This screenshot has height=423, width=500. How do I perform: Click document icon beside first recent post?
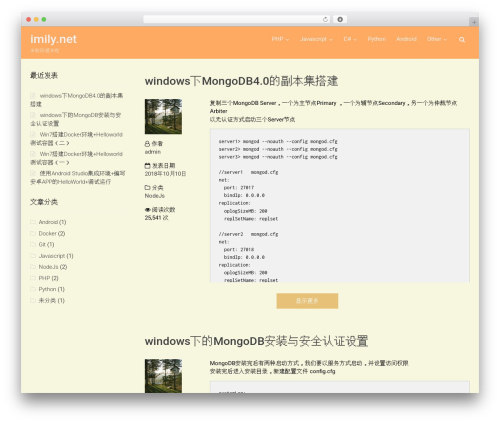pos(33,95)
